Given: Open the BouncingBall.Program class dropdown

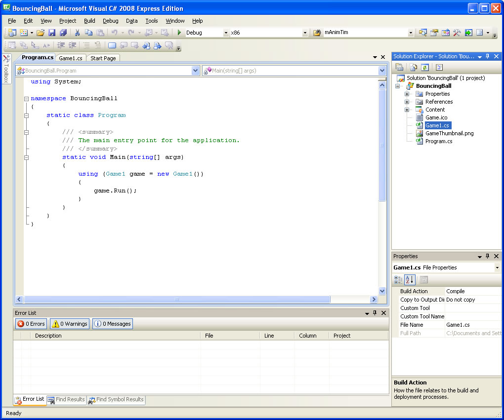Looking at the screenshot, I should pos(195,70).
